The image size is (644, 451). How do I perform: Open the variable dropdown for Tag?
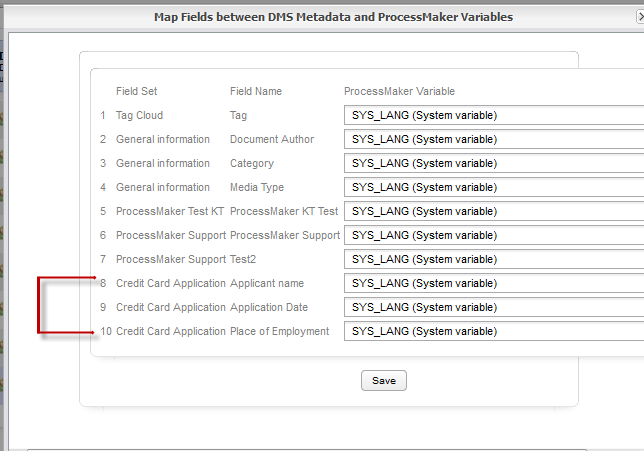coord(494,115)
